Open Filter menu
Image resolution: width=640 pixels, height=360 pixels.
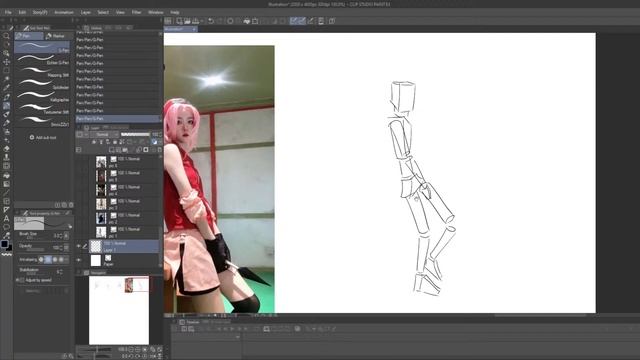click(136, 12)
